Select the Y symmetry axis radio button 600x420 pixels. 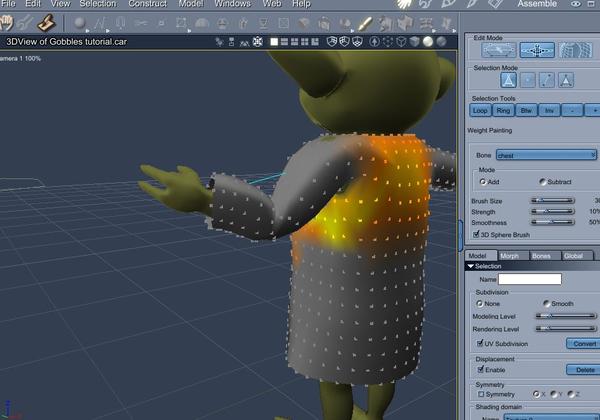coord(553,394)
